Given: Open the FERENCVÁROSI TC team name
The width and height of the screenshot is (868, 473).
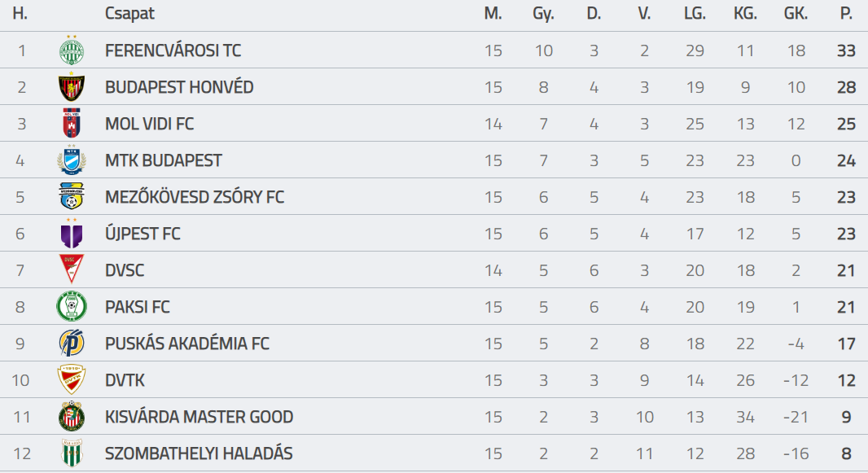Looking at the screenshot, I should (173, 50).
